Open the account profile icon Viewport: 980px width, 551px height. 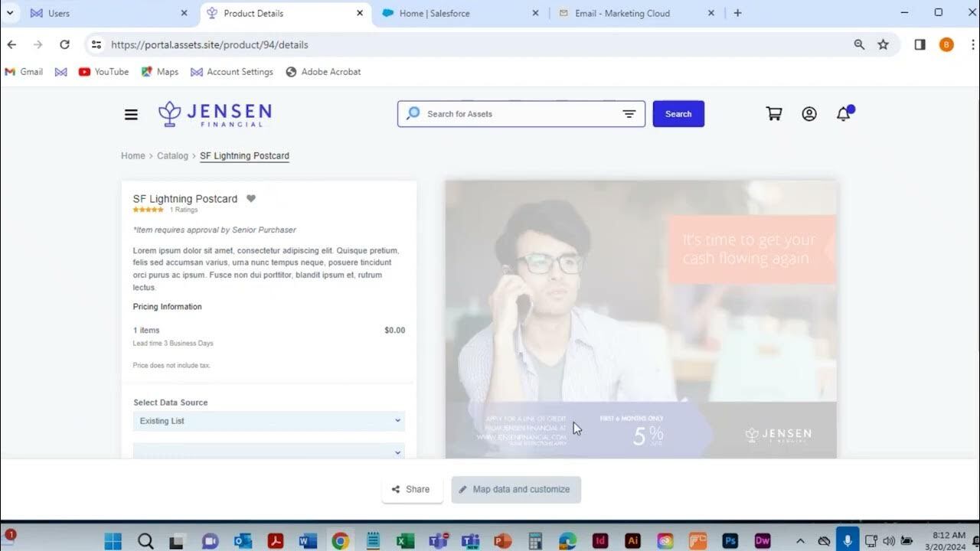point(809,113)
